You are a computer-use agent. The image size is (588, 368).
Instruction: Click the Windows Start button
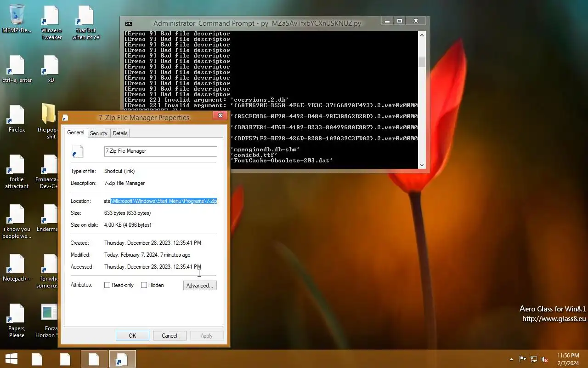(11, 359)
